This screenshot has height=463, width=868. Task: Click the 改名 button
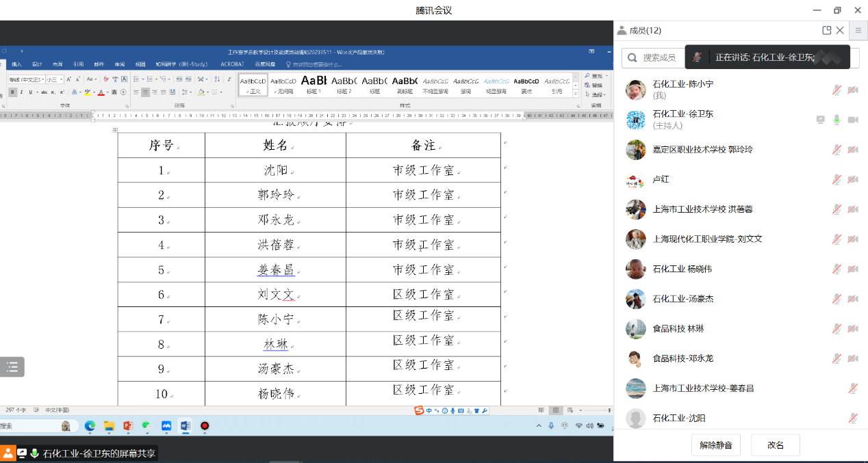776,445
